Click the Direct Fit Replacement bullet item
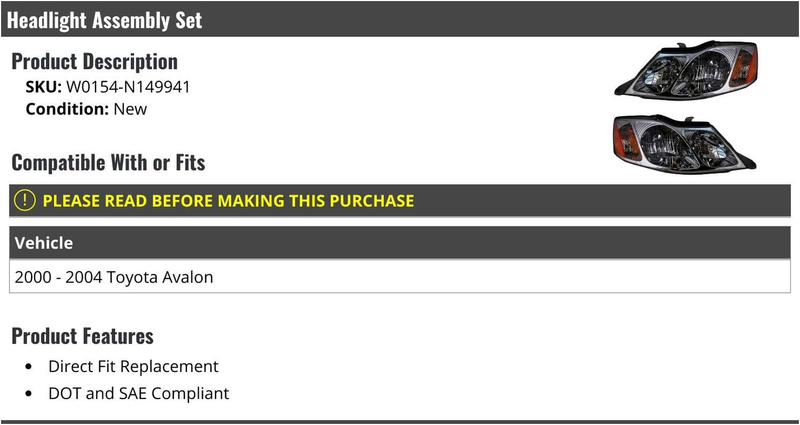Screen dimensions: 800x425 (x=133, y=366)
